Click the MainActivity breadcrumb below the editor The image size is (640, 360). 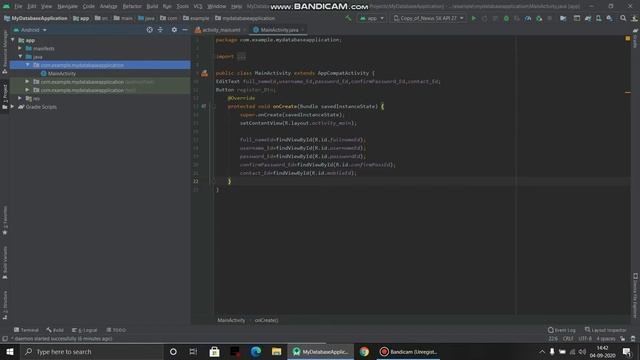coord(231,320)
